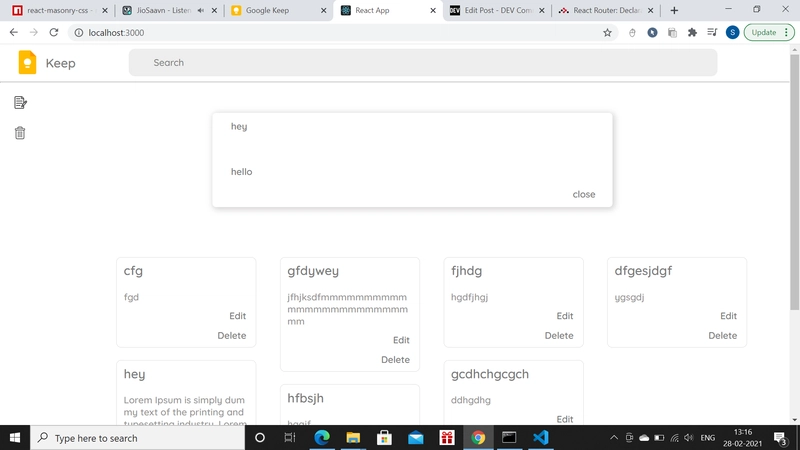
Task: Open a new browser tab
Action: pos(674,10)
